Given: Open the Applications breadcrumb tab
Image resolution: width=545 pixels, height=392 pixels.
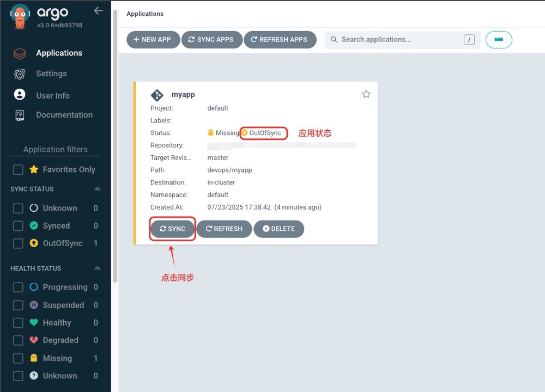Looking at the screenshot, I should click(145, 14).
